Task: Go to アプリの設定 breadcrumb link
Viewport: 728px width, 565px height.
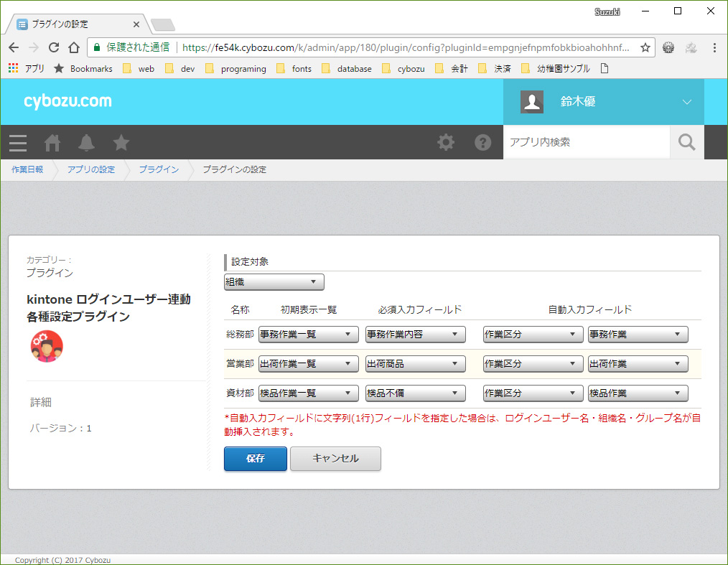Action: [91, 169]
